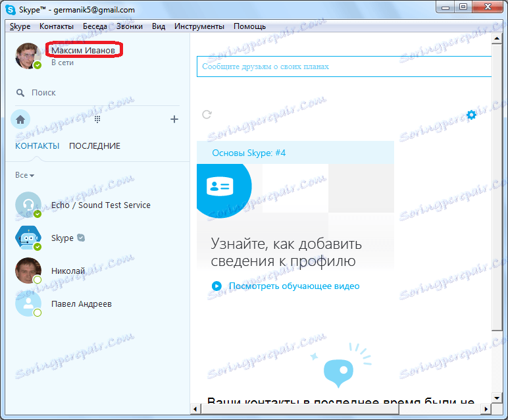Click the online status badge on own avatar
Image resolution: width=508 pixels, height=420 pixels.
38,65
